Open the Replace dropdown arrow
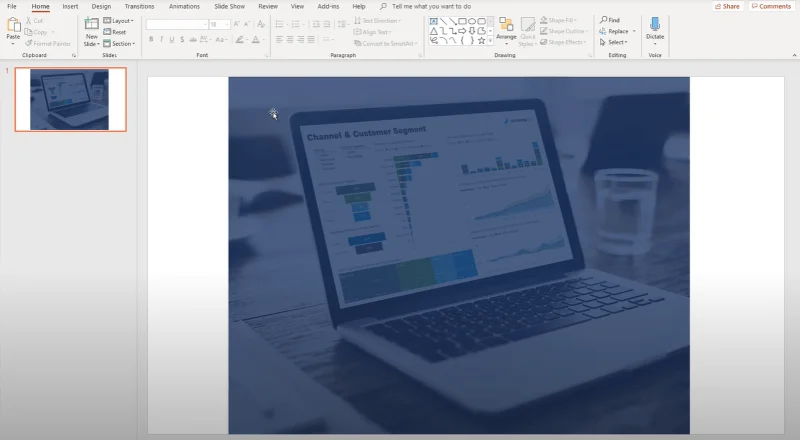This screenshot has height=440, width=800. coord(634,31)
